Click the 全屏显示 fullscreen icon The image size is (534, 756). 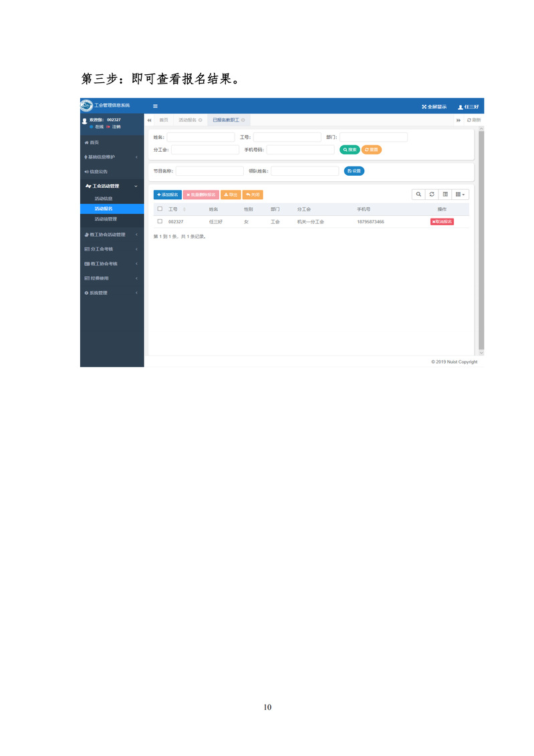coord(424,107)
